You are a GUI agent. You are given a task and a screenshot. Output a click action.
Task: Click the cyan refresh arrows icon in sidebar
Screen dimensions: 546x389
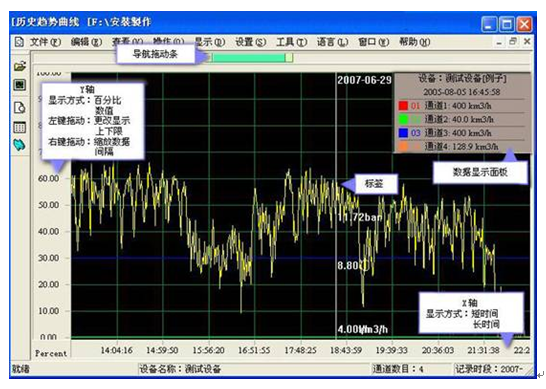pyautogui.click(x=20, y=145)
